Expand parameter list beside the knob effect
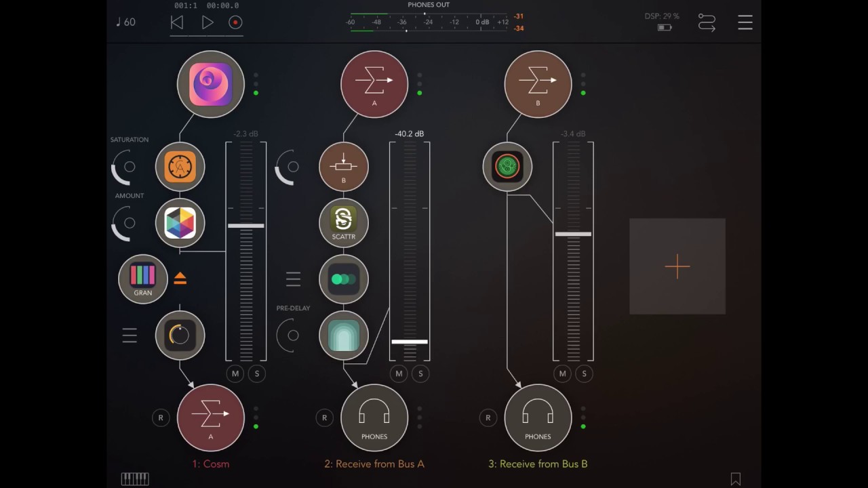 130,335
